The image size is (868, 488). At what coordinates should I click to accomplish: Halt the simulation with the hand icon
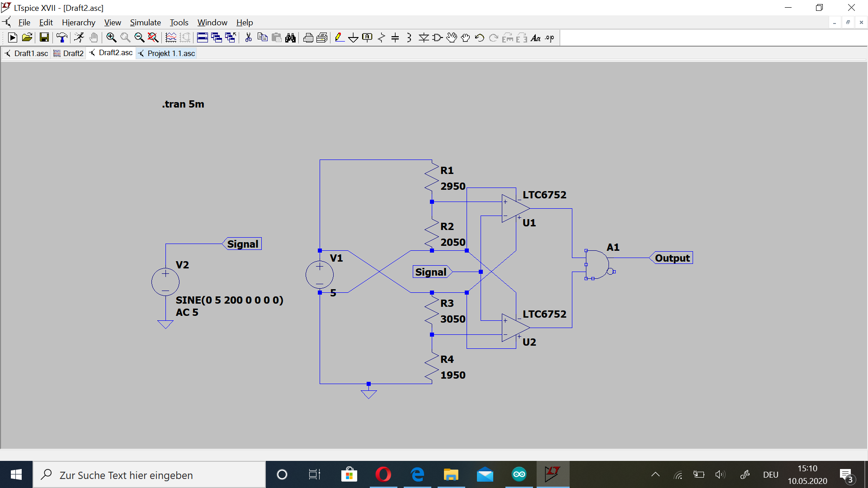(x=93, y=38)
